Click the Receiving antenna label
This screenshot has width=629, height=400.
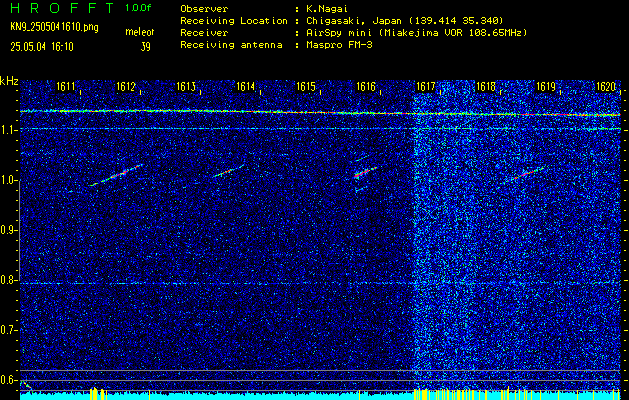pos(231,45)
